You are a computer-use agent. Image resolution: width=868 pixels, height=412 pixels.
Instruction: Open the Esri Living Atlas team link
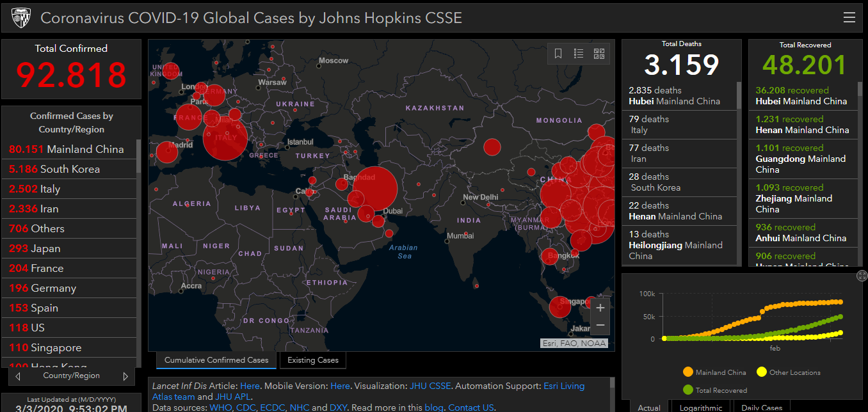pos(369,391)
